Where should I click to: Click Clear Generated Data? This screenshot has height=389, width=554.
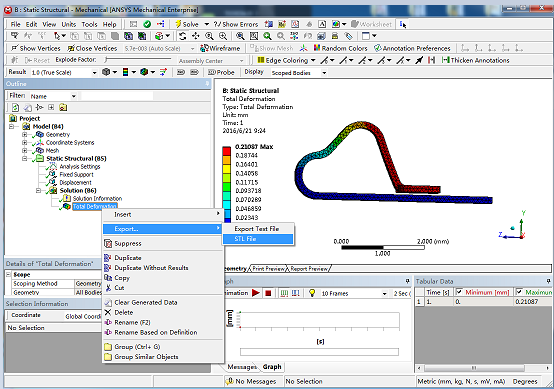(163, 302)
